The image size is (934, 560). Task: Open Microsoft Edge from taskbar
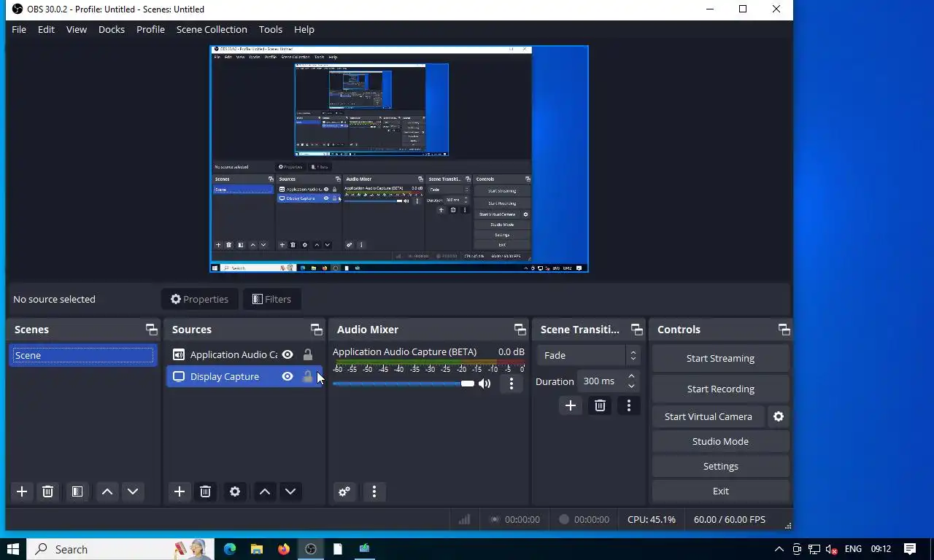click(x=230, y=549)
